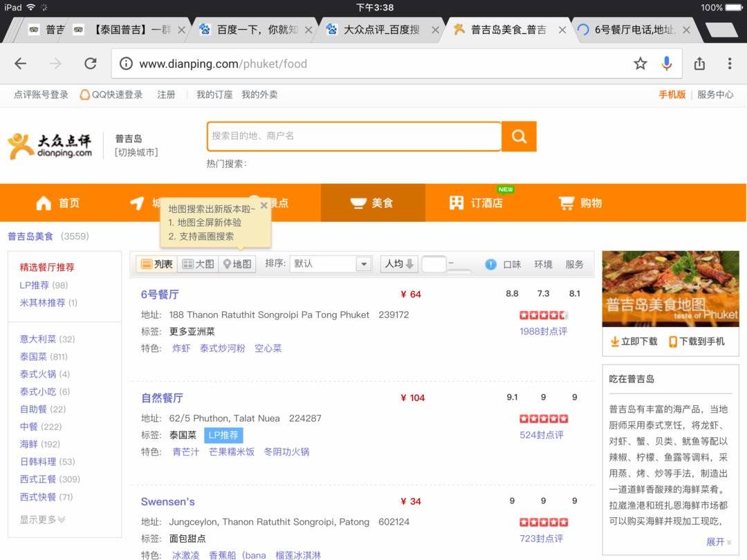Switch to 列表 list view
Screen dimensions: 747x560
click(157, 264)
